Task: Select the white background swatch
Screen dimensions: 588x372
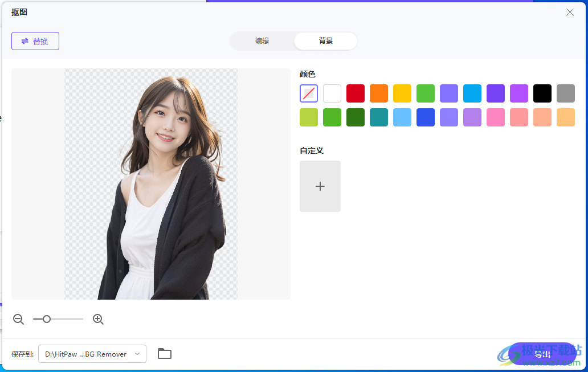Action: [332, 93]
